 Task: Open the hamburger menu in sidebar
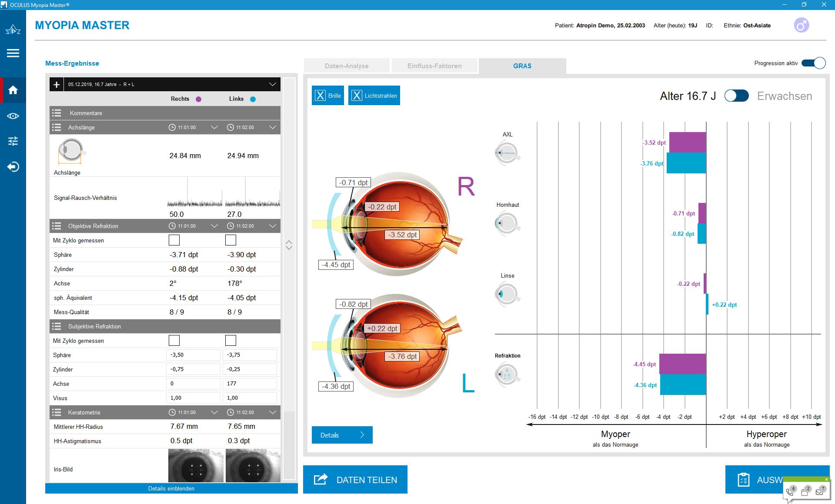tap(13, 53)
